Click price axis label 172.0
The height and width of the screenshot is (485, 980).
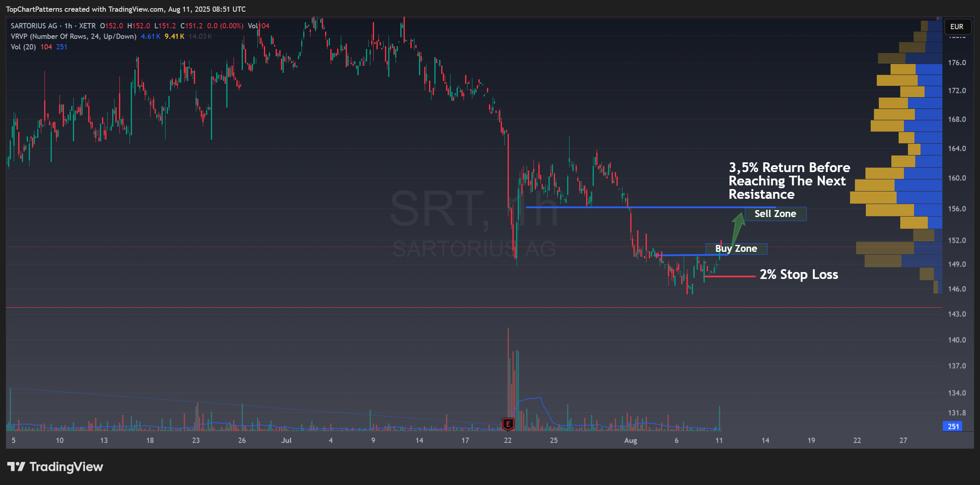(x=957, y=91)
